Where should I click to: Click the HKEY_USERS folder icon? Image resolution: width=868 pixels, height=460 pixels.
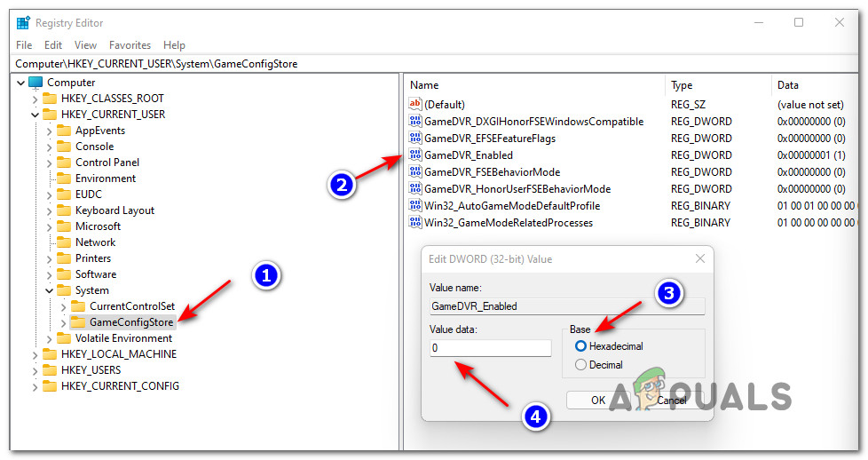point(50,371)
